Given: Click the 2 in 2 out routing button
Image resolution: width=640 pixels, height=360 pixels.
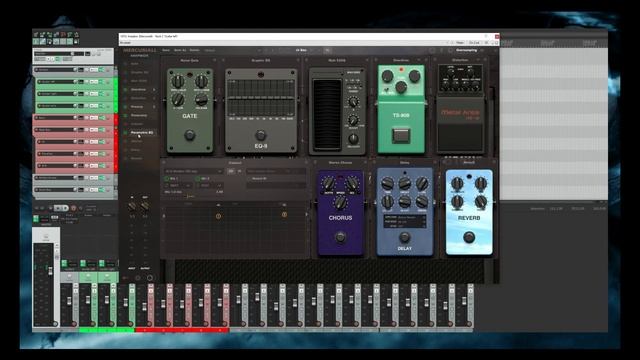Looking at the screenshot, I should pos(474,42).
